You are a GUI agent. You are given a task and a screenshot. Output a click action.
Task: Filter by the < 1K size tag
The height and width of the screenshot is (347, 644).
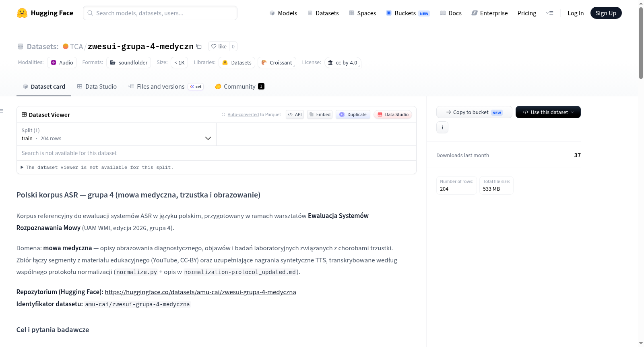coord(179,62)
